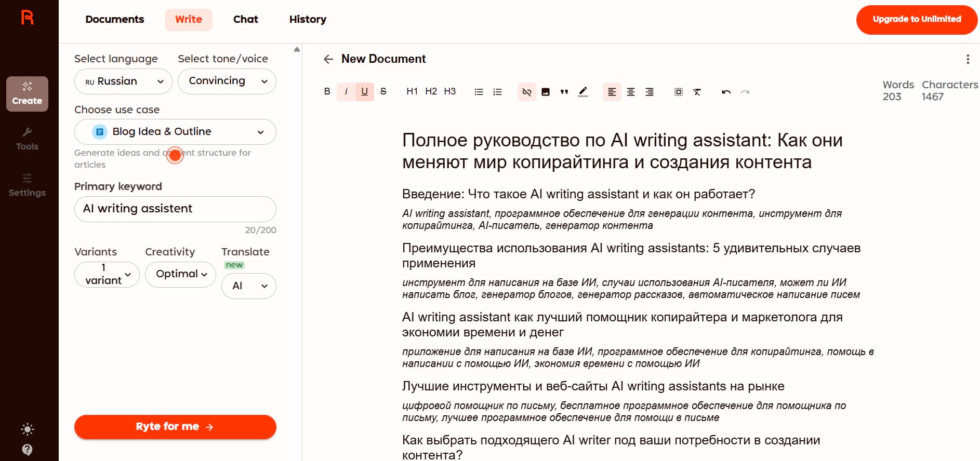Viewport: 980px width, 461px height.
Task: Click the 'Лучшие инструменты' heading
Action: [x=593, y=386]
